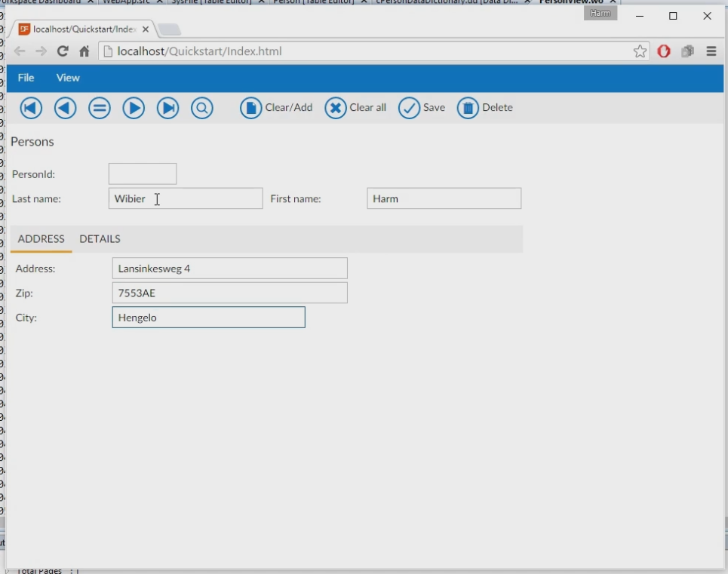The height and width of the screenshot is (574, 728).
Task: Go to the first record icon
Action: pyautogui.click(x=31, y=108)
